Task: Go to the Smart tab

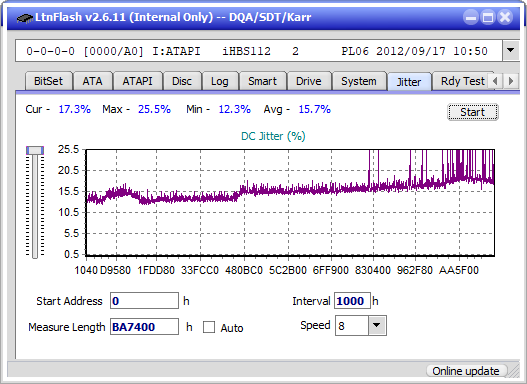Action: pos(262,81)
